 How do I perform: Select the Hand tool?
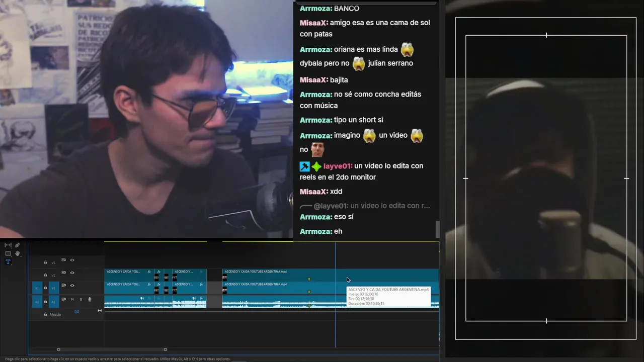coord(17,253)
